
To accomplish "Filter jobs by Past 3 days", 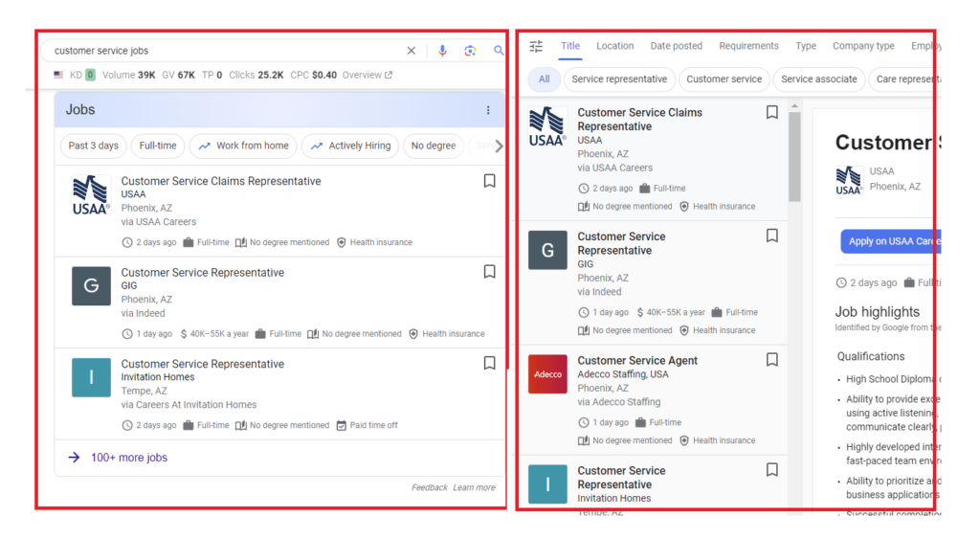I will pos(93,146).
